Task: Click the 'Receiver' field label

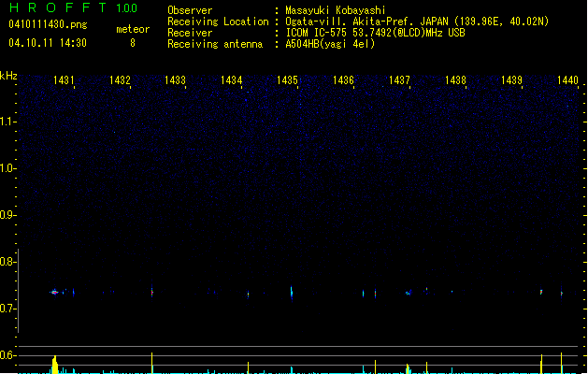Action: click(x=190, y=33)
